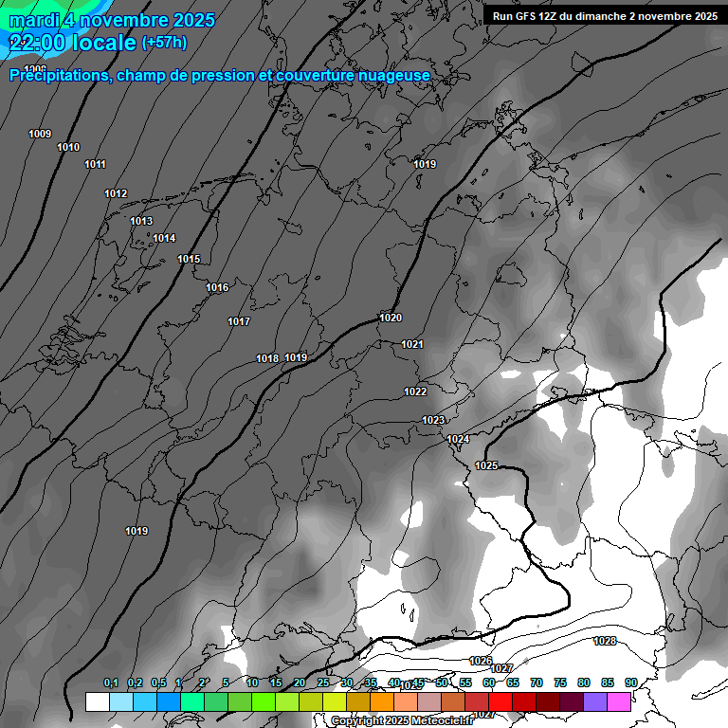This screenshot has width=728, height=728.
Task: Click the 1013 isobar pressure label
Action: [x=141, y=221]
